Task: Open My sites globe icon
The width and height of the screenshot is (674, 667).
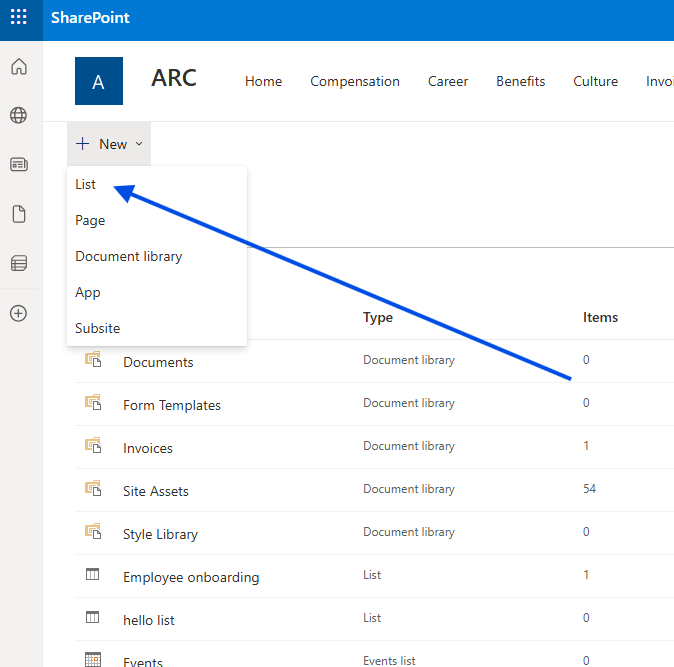Action: 18,116
